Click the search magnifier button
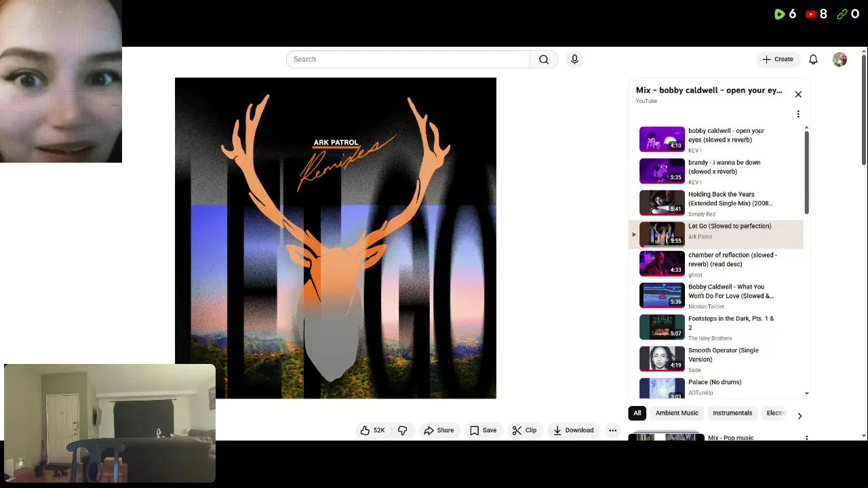This screenshot has width=868, height=488. pyautogui.click(x=544, y=60)
